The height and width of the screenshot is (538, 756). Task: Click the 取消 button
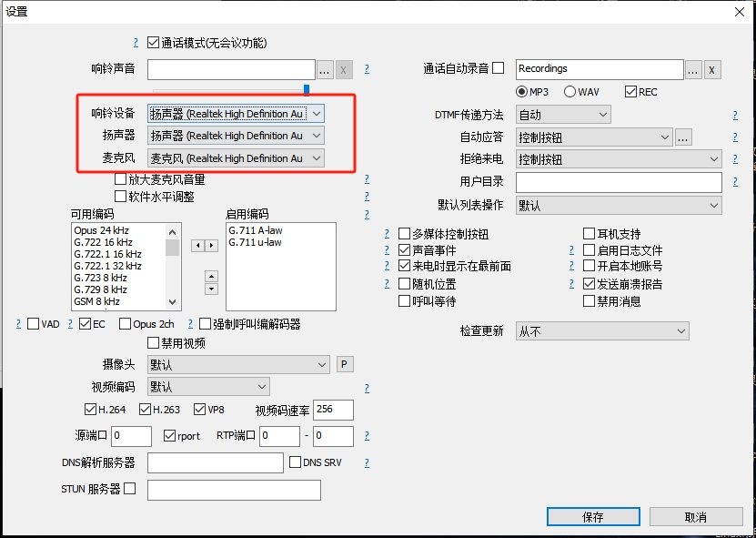(x=696, y=517)
